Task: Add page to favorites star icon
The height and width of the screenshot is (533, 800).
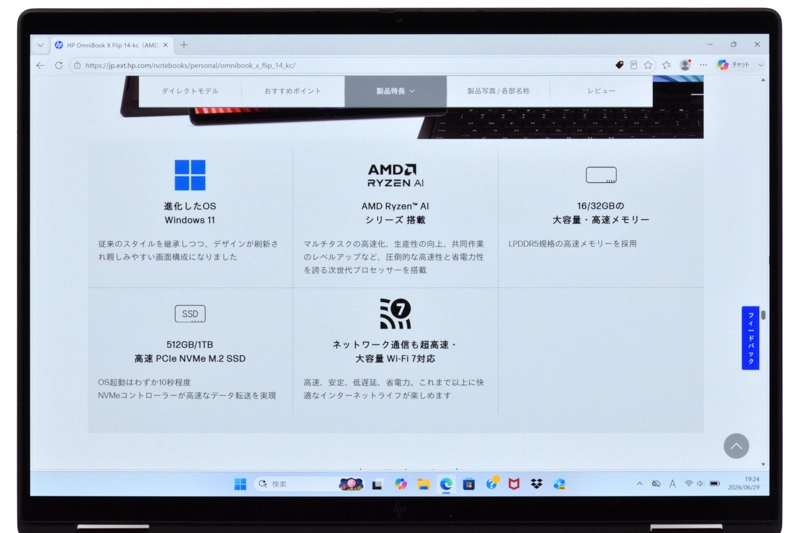Action: pyautogui.click(x=648, y=65)
